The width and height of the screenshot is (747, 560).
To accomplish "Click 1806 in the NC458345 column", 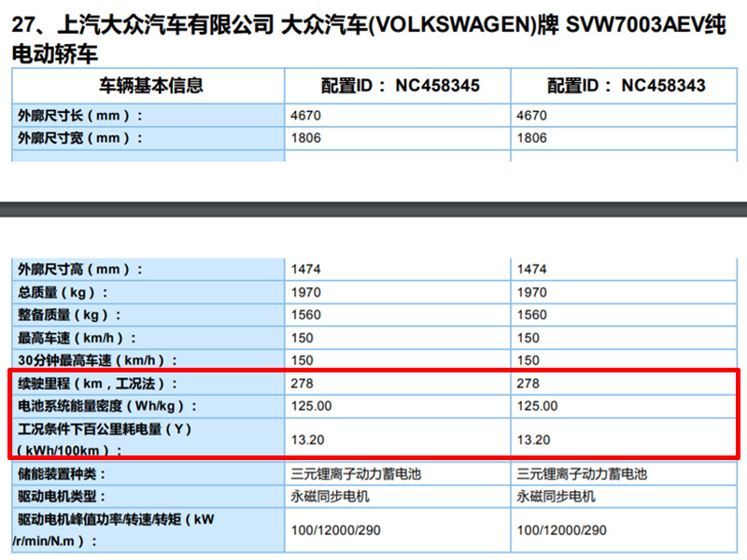I will 306,138.
